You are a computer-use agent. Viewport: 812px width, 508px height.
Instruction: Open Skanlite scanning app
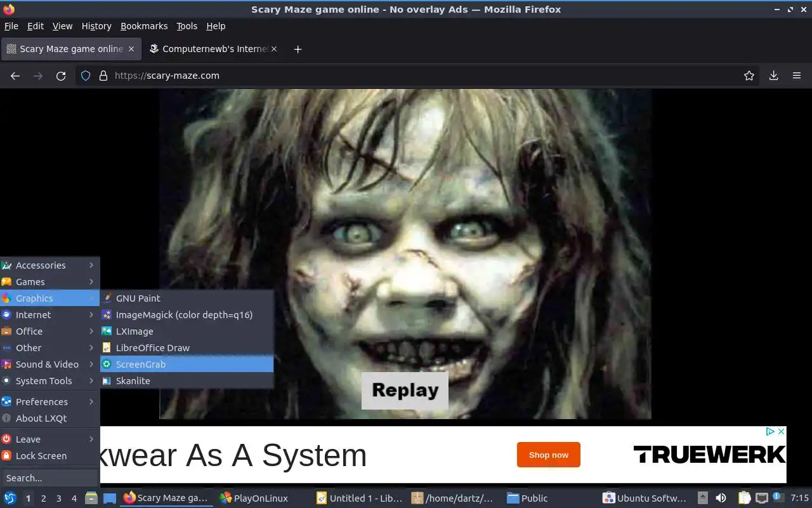pyautogui.click(x=187, y=381)
